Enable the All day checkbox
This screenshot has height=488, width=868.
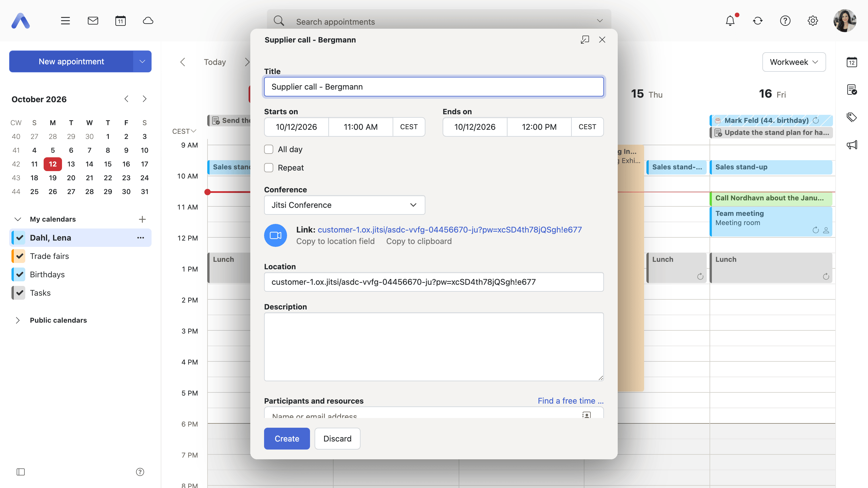269,149
